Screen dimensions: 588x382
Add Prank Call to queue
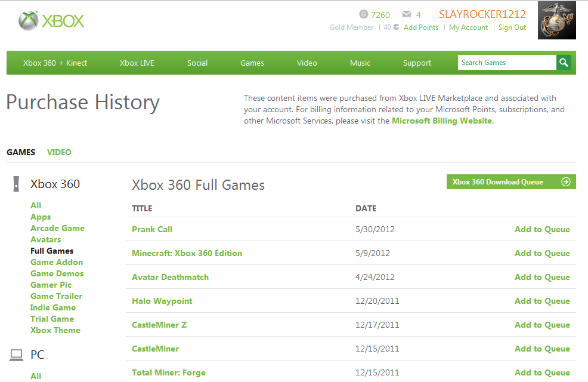click(x=542, y=229)
